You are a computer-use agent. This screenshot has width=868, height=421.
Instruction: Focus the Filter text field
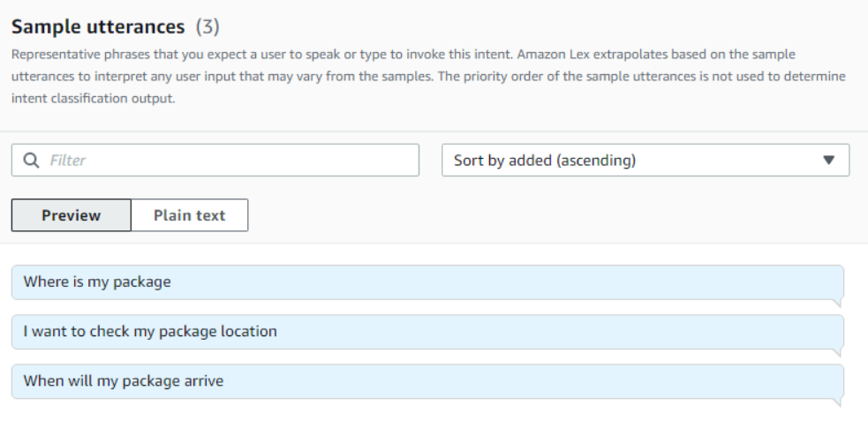click(215, 160)
